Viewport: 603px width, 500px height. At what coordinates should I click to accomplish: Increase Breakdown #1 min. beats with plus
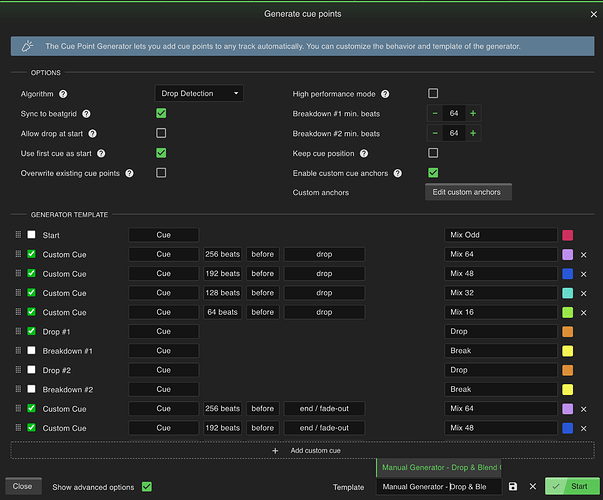pyautogui.click(x=472, y=114)
